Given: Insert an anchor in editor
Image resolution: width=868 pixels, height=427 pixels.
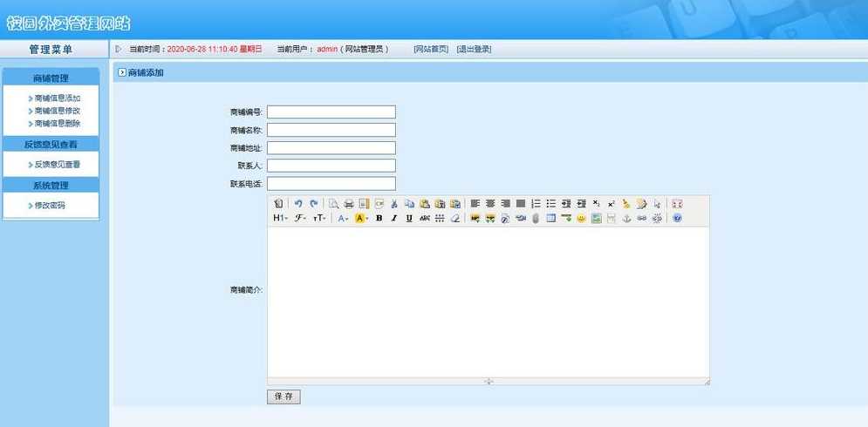Looking at the screenshot, I should coord(626,219).
